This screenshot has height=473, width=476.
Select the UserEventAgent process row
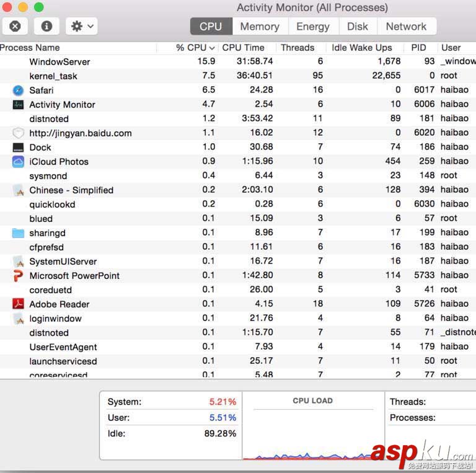click(238, 347)
